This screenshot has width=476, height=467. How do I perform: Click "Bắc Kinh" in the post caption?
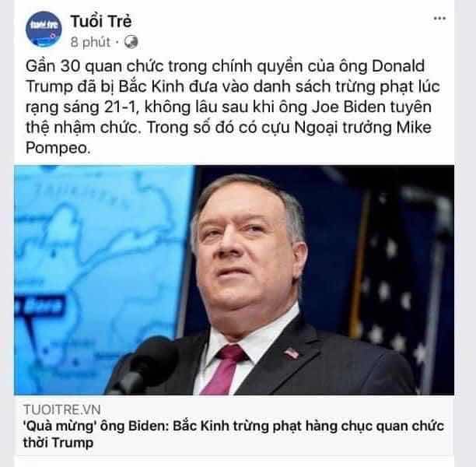click(151, 86)
